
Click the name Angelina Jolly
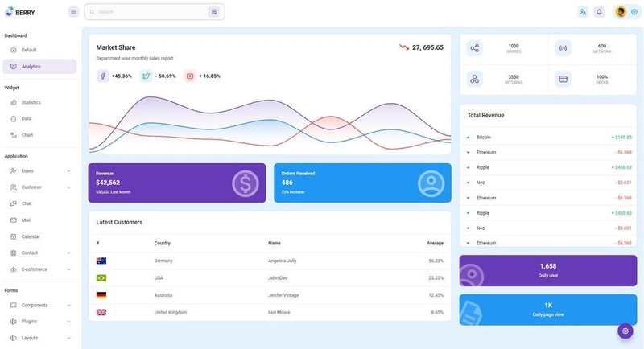(x=283, y=261)
